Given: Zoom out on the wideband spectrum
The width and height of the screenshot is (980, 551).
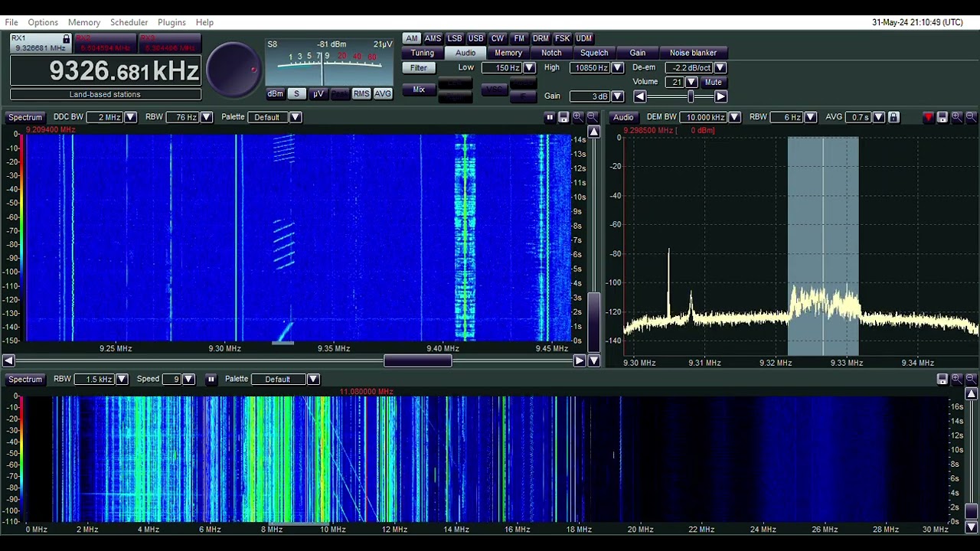Looking at the screenshot, I should coord(971,379).
